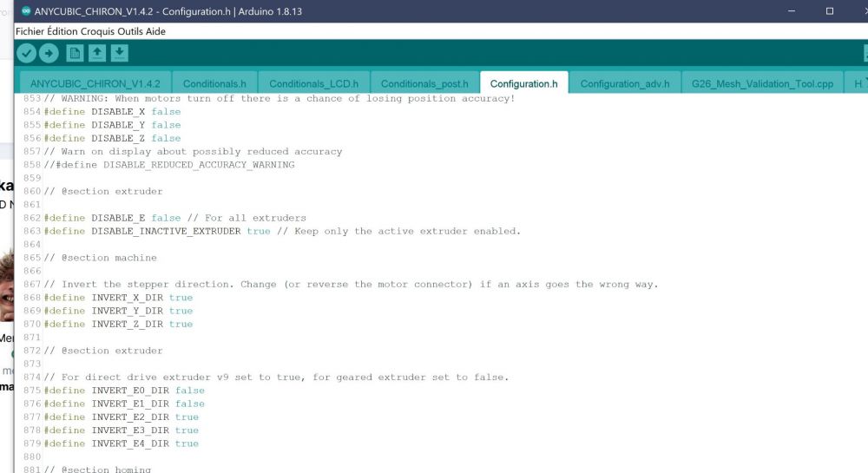Image resolution: width=868 pixels, height=473 pixels.
Task: Switch to the Configuration_adv.h tab
Action: point(625,83)
